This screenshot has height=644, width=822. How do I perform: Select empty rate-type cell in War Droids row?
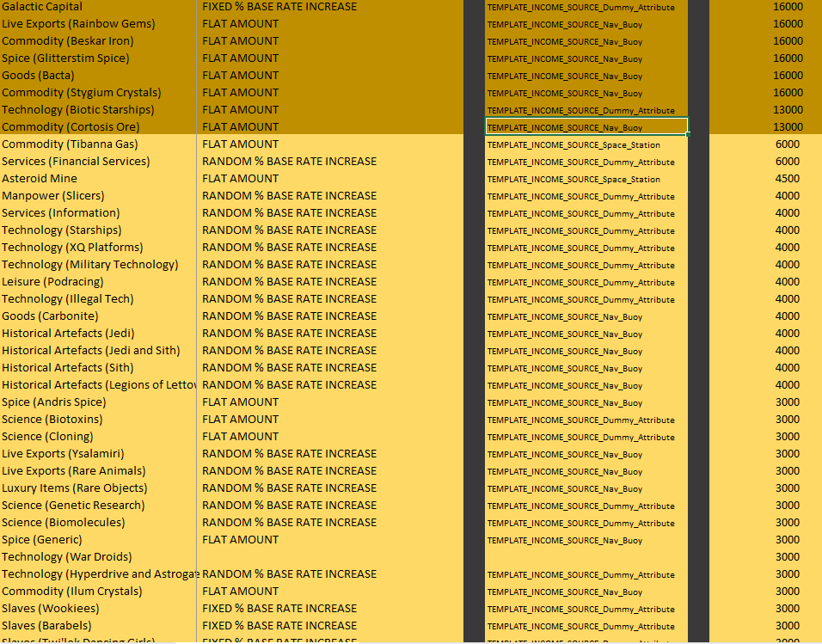(x=330, y=557)
